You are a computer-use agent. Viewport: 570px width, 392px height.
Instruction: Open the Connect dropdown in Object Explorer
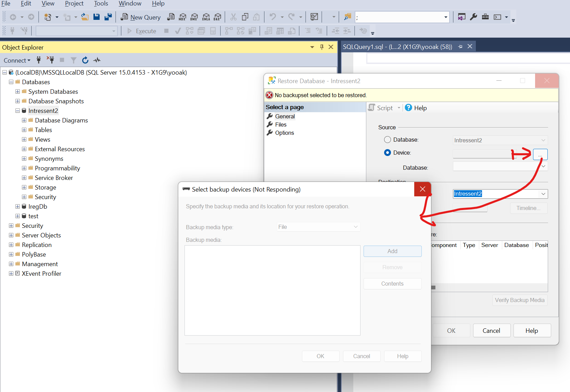(x=17, y=61)
